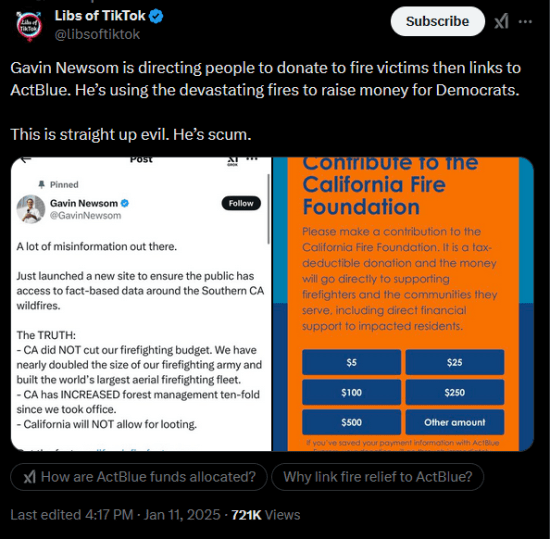Click the pinned pushpin icon above Gavin Newsom

click(42, 184)
